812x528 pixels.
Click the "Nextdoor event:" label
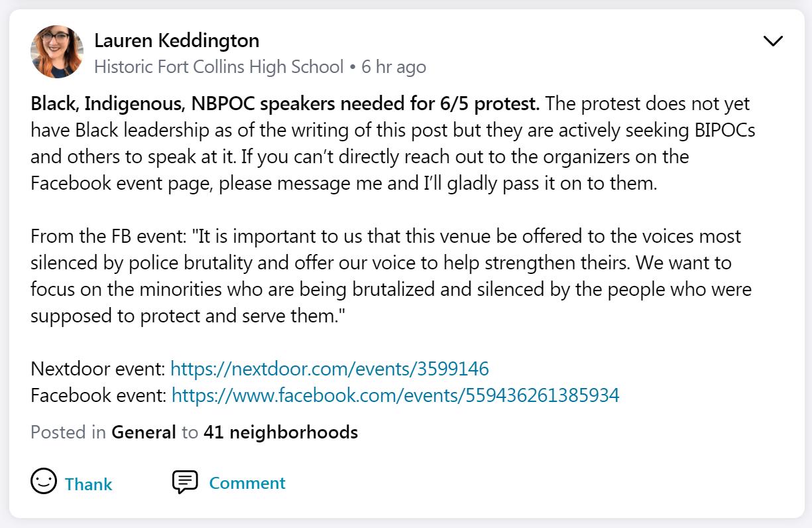pos(97,369)
